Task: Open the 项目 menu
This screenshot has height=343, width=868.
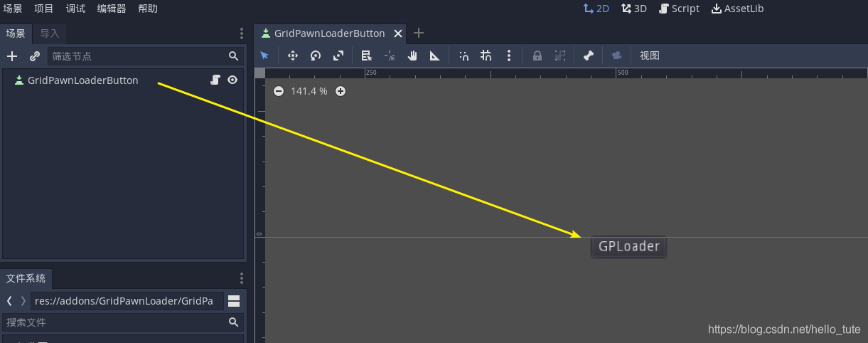Action: pos(44,9)
